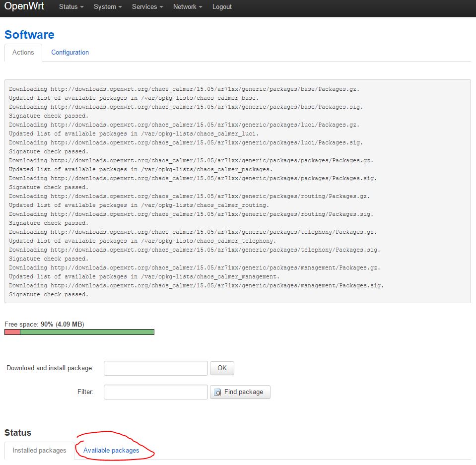Click the last Signature check passed line
476x465 pixels.
[x=49, y=294]
